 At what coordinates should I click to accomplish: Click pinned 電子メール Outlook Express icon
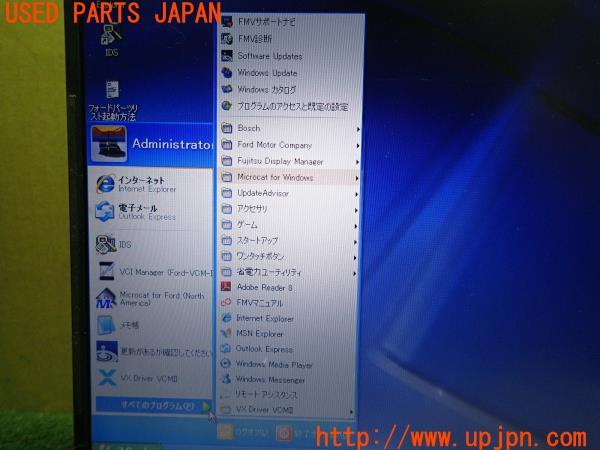(105, 212)
